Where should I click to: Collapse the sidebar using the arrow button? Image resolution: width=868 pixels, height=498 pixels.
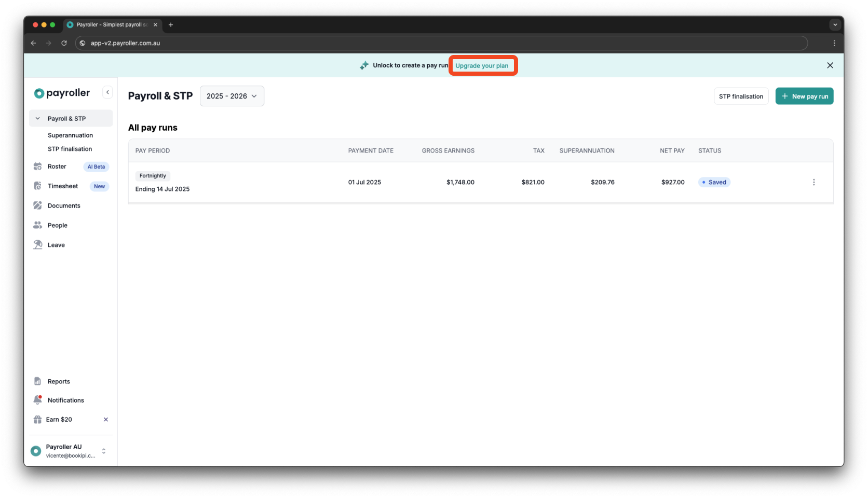click(107, 92)
